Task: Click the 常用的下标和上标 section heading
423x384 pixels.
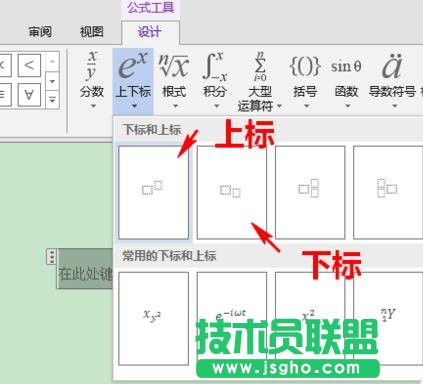Action: 169,256
